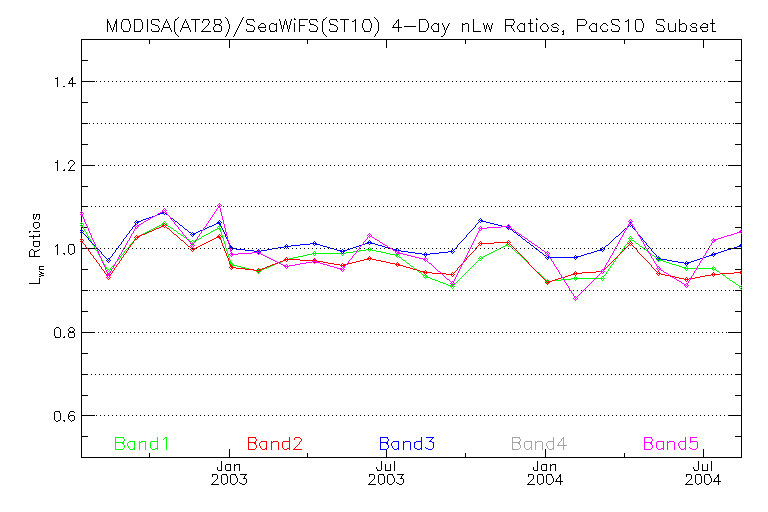Click the Jan 2004 x-axis label

(545, 473)
